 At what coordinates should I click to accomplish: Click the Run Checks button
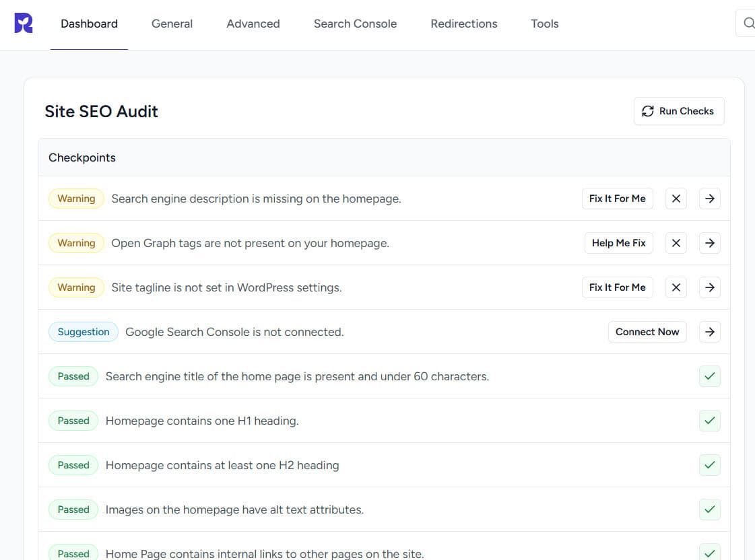[x=678, y=111]
